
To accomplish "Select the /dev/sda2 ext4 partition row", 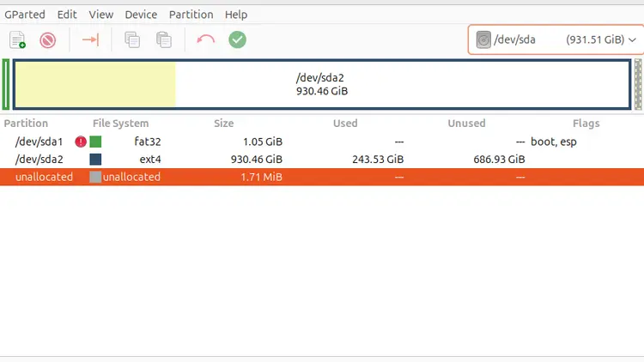I will click(322, 160).
